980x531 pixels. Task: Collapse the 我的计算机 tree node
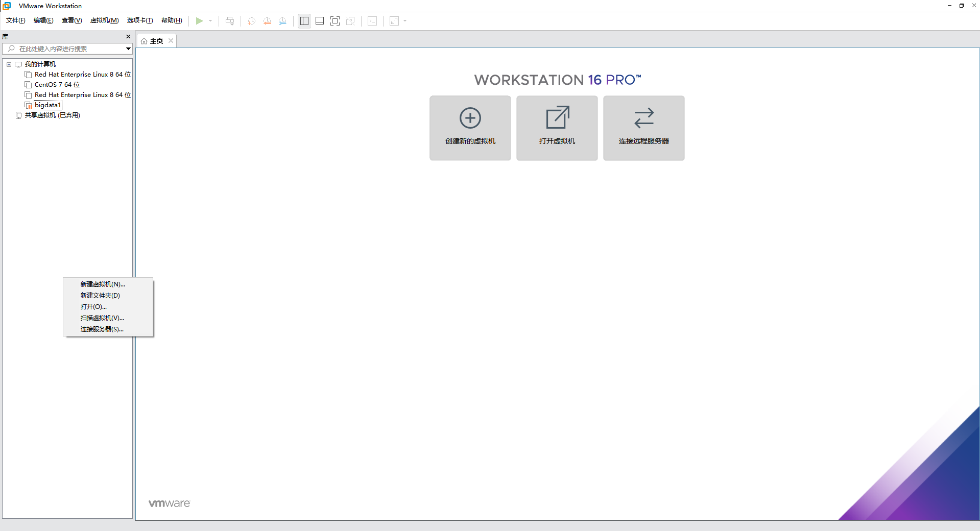click(8, 64)
